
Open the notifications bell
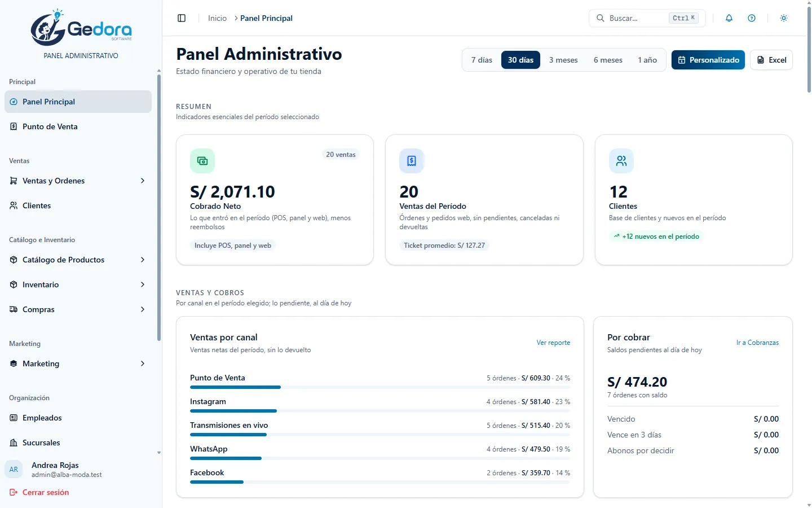(729, 18)
